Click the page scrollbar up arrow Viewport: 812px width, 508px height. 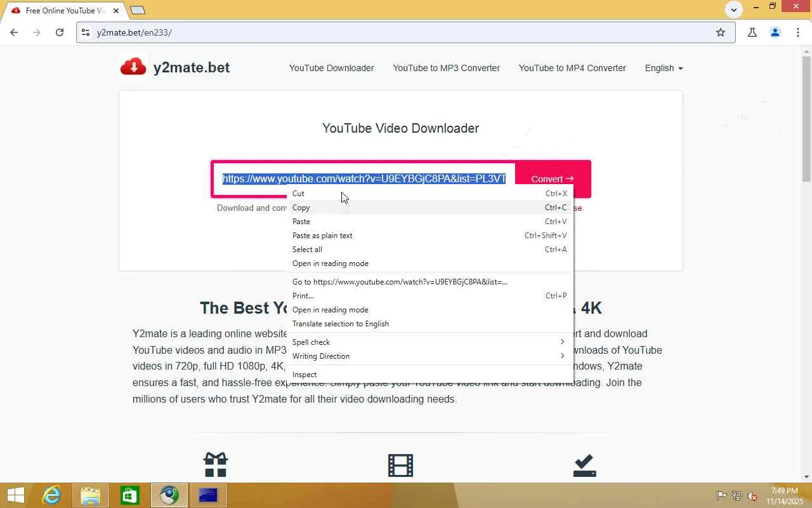click(x=806, y=51)
